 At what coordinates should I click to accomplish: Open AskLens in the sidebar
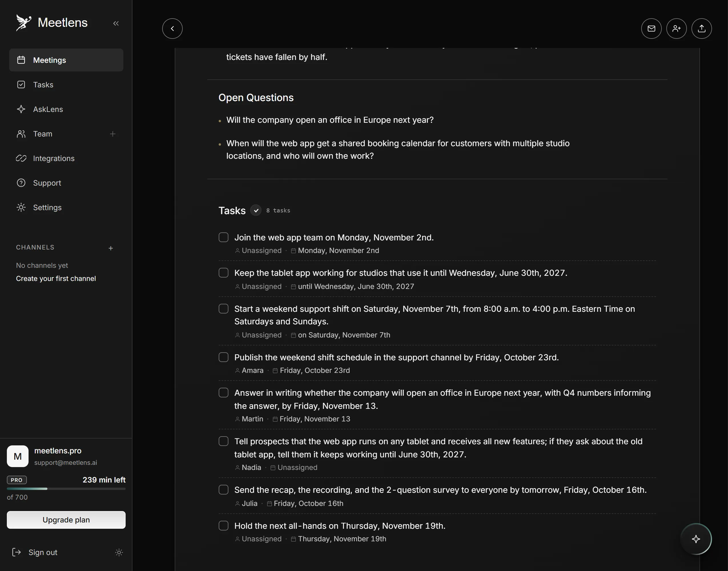[x=66, y=109]
